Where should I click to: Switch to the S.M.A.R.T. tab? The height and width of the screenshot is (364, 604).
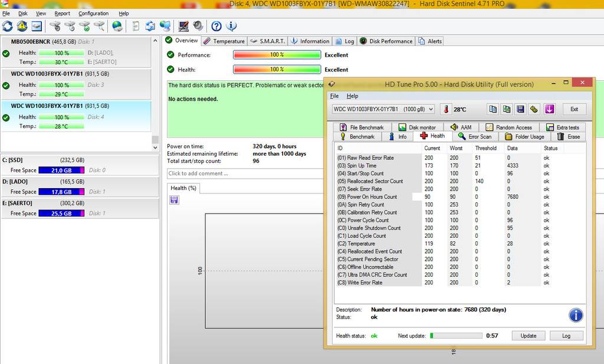[x=267, y=41]
